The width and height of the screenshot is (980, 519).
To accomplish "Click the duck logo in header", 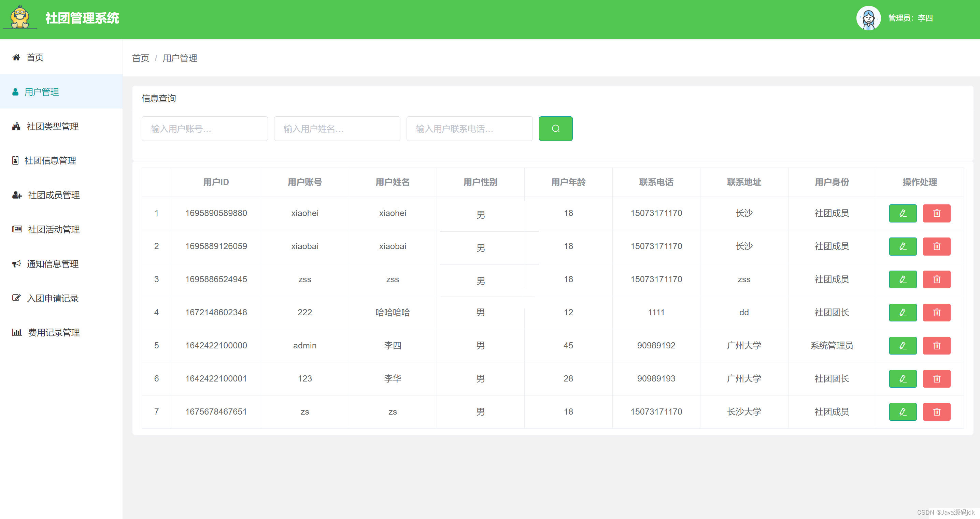I will pos(20,17).
